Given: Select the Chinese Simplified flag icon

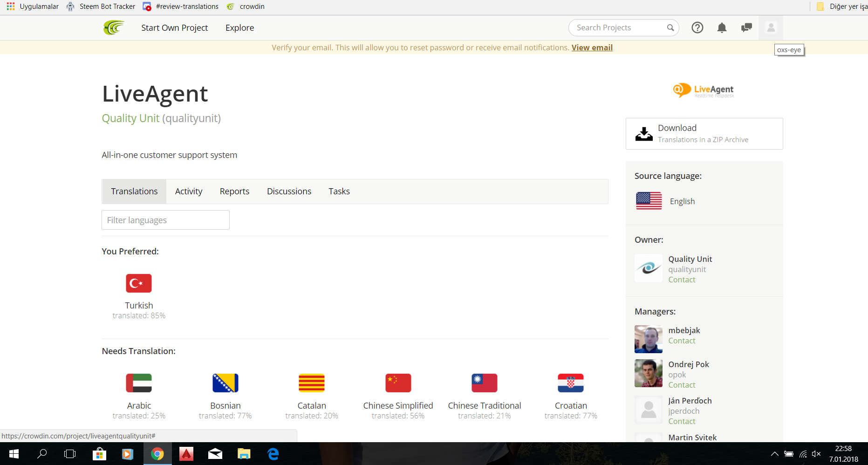Looking at the screenshot, I should [x=398, y=383].
